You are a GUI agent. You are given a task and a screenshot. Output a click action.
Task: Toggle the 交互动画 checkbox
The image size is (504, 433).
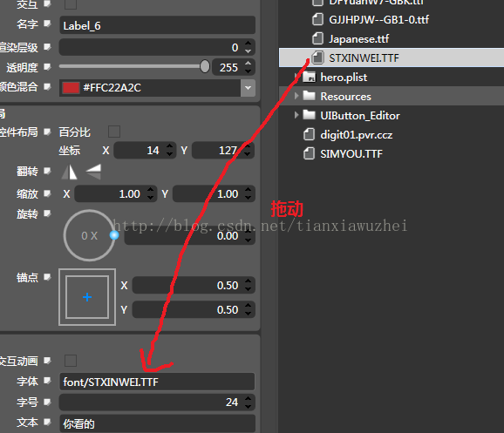coord(71,361)
